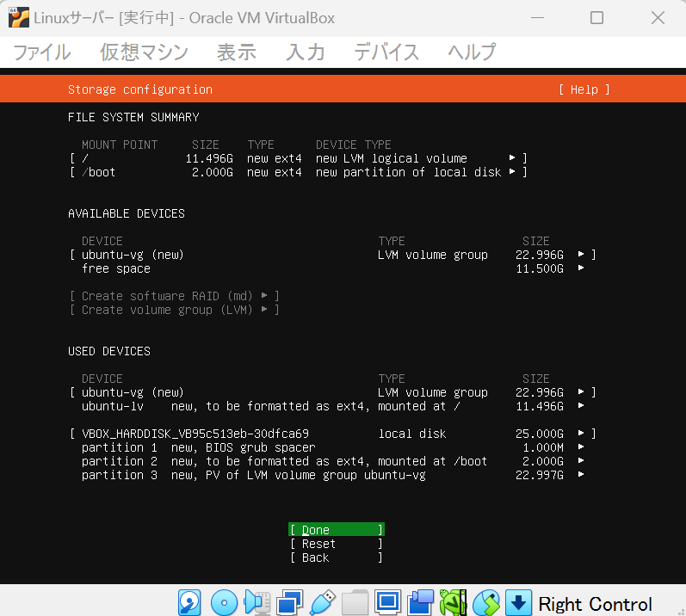This screenshot has width=686, height=616.
Task: Expand the partition 2 row arrow
Action: (581, 461)
